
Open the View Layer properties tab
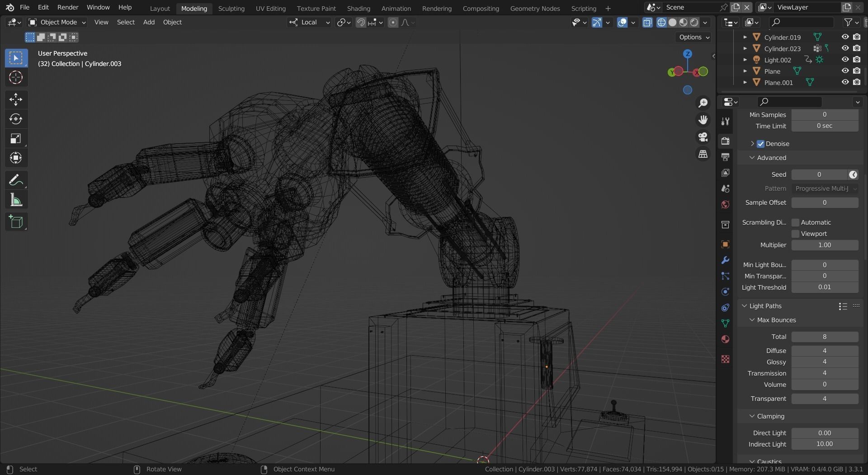pyautogui.click(x=726, y=173)
